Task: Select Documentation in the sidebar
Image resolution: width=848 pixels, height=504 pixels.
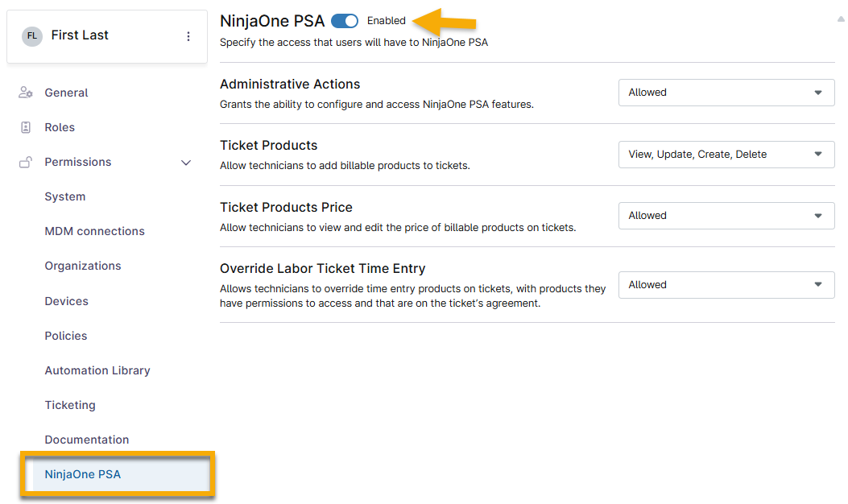Action: [87, 440]
